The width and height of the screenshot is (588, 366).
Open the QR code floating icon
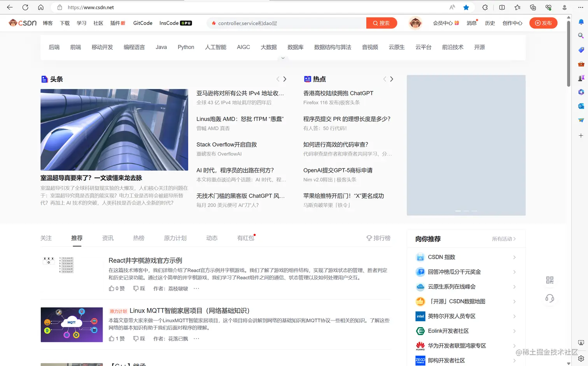[549, 280]
